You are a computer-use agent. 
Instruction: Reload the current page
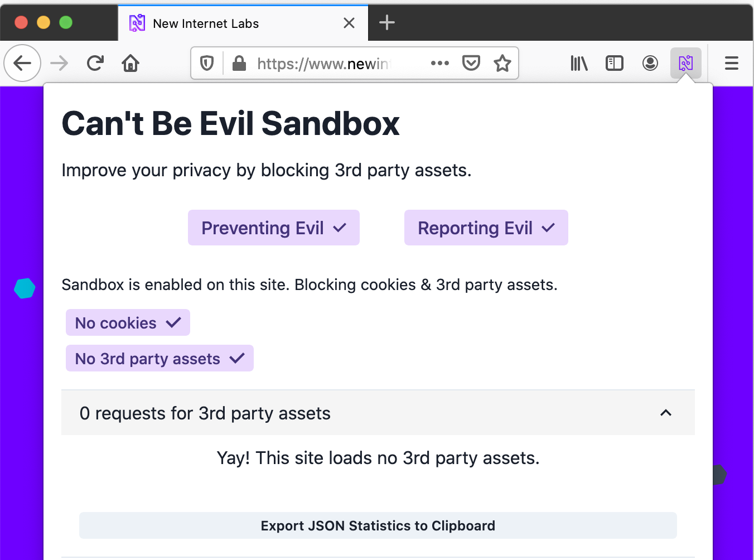[95, 63]
